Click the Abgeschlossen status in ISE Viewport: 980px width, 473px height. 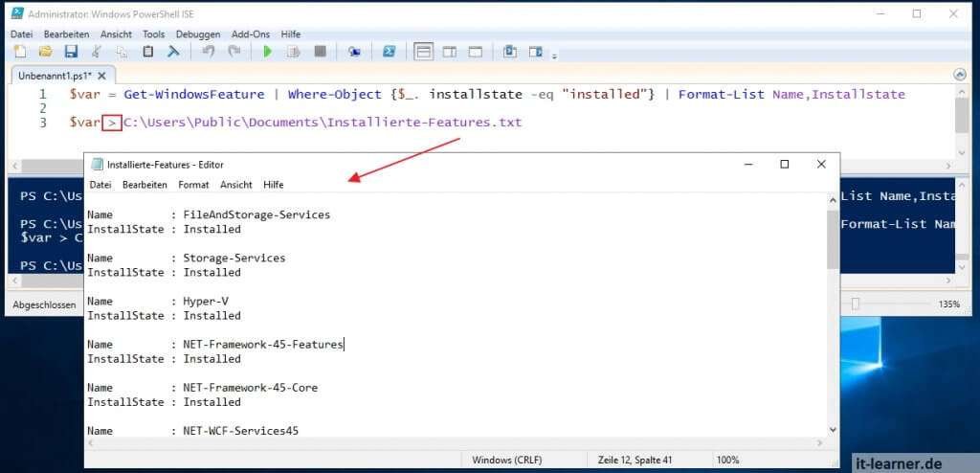pos(44,304)
